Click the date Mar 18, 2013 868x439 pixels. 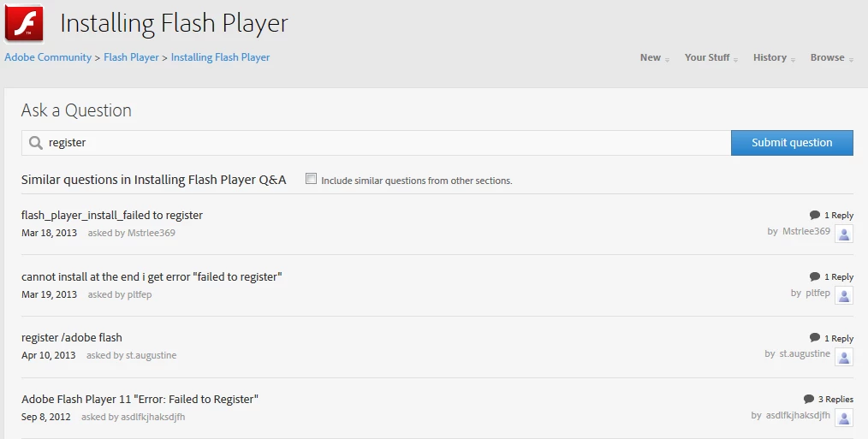pyautogui.click(x=50, y=233)
